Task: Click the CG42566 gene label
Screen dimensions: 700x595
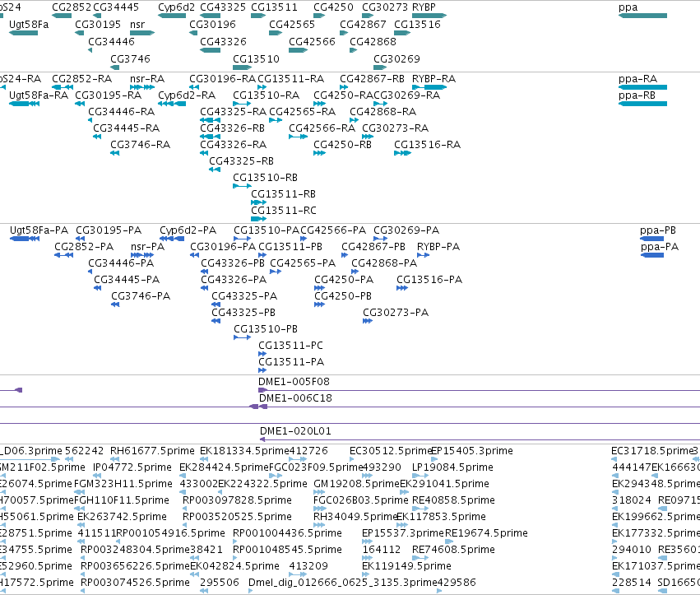Action: (312, 41)
